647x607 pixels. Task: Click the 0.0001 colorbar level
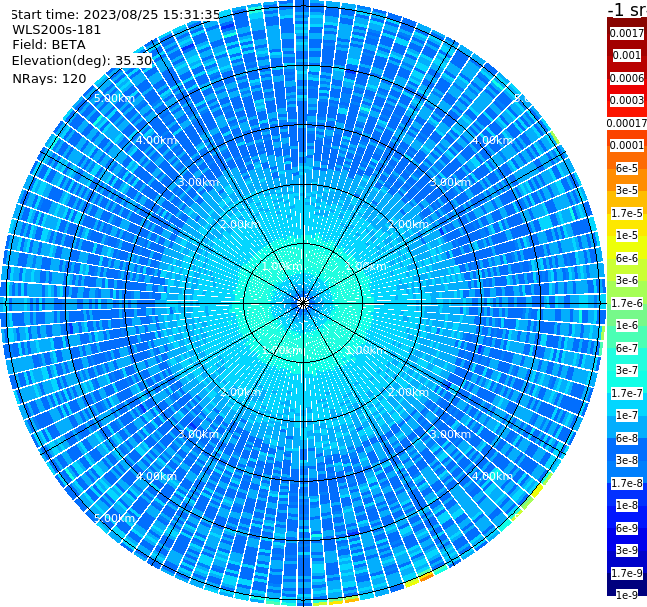[x=627, y=145]
